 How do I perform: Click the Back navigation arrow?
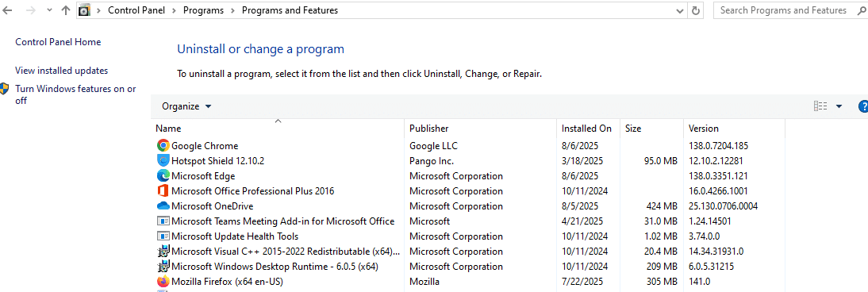tap(8, 10)
